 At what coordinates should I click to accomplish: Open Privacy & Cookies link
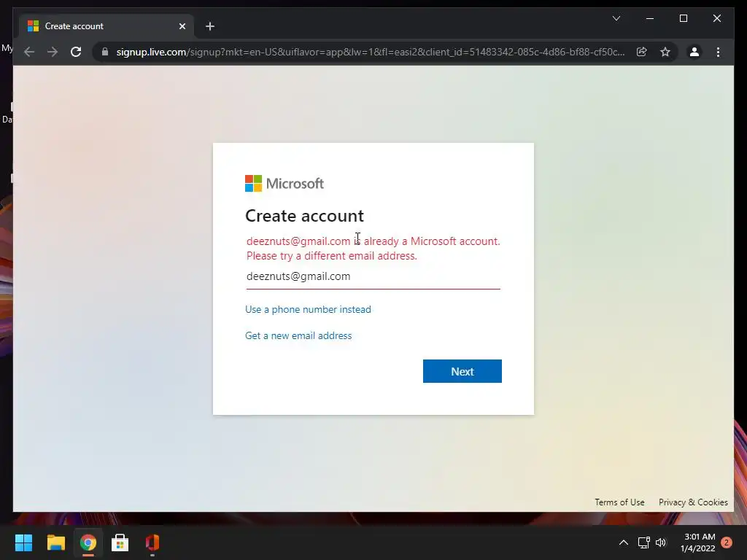pyautogui.click(x=693, y=502)
